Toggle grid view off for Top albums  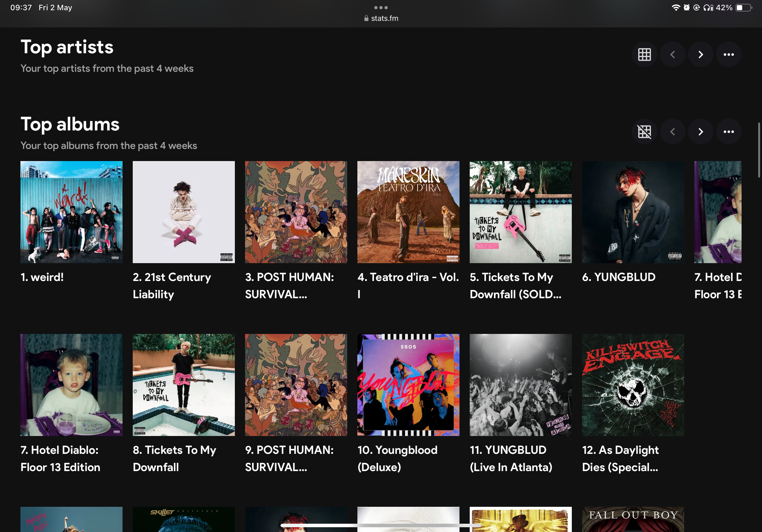pyautogui.click(x=644, y=132)
